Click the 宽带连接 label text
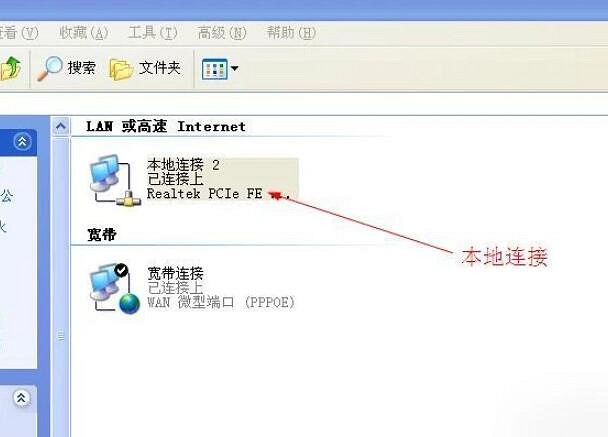Screen dimensions: 608x437 tap(175, 273)
